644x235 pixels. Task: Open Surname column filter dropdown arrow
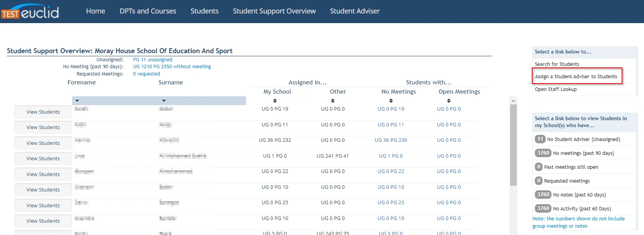coord(164,101)
